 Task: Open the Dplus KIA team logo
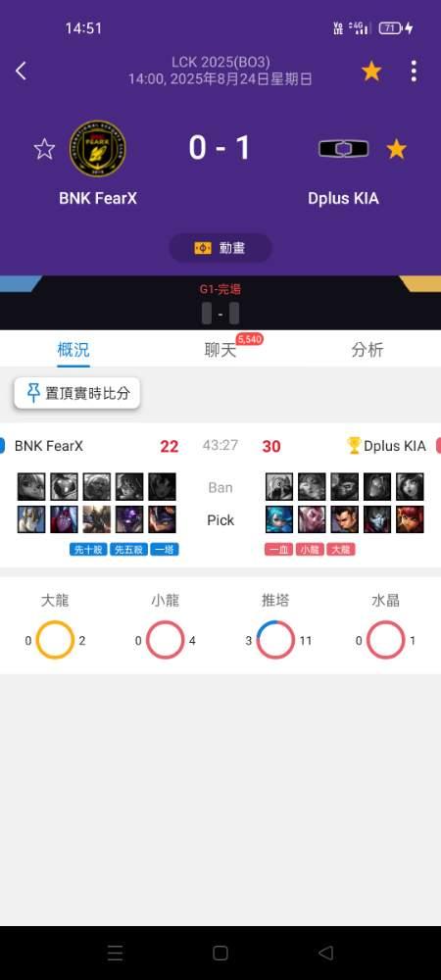(x=343, y=149)
